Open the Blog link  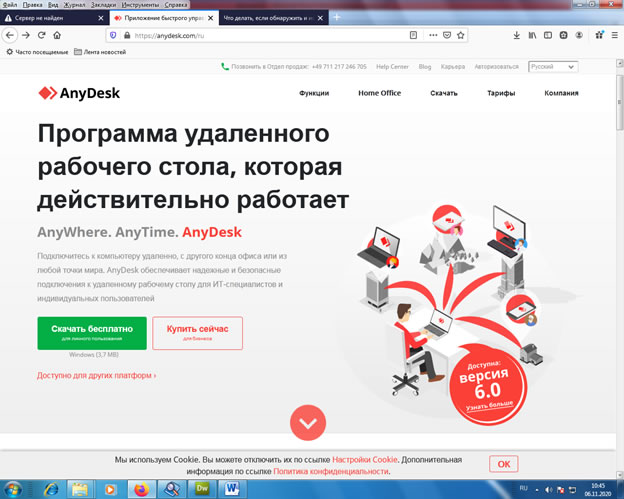[x=425, y=67]
